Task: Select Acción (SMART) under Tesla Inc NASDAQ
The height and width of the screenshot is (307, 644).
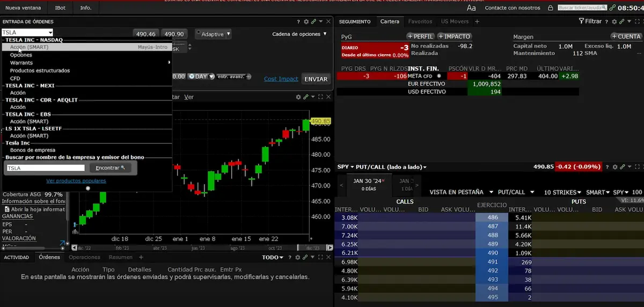Action: pyautogui.click(x=29, y=47)
